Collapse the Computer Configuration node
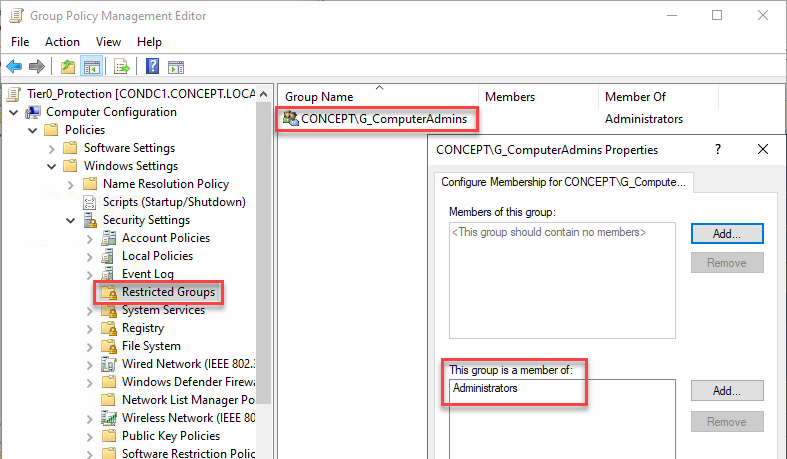The width and height of the screenshot is (787, 459). [x=14, y=112]
